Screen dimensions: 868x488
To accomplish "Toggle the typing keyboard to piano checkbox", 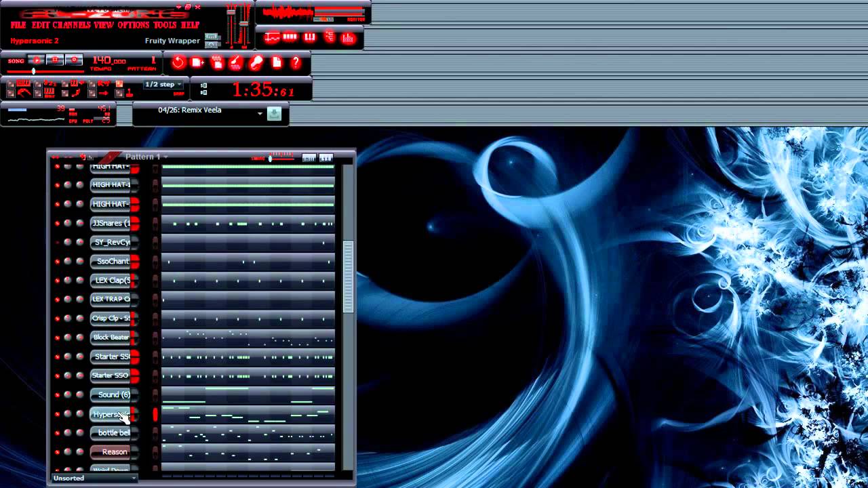I will [x=11, y=85].
